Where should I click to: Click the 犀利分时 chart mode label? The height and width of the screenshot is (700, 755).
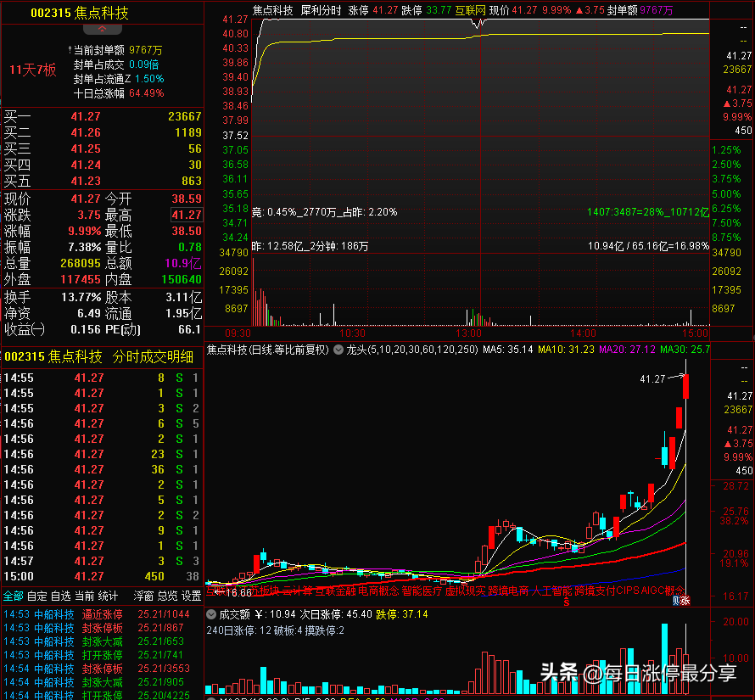pyautogui.click(x=321, y=10)
